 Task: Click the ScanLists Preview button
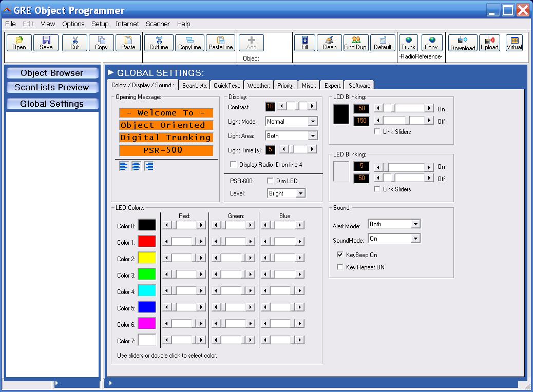click(52, 87)
